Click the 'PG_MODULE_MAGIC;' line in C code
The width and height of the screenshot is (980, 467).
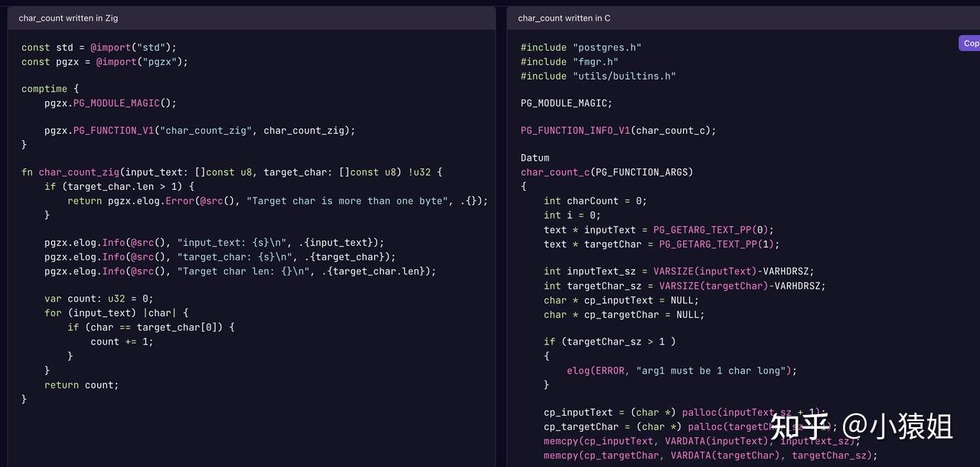click(x=567, y=103)
